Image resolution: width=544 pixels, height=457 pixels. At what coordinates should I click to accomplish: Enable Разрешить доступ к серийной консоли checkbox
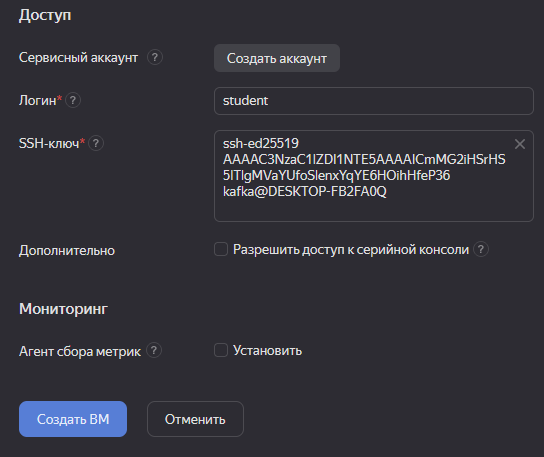click(221, 249)
